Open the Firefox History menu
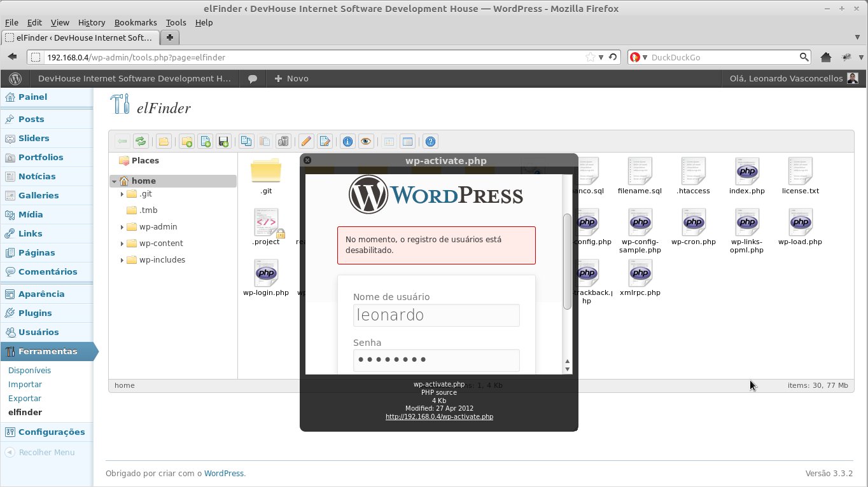868x487 pixels. [x=92, y=22]
